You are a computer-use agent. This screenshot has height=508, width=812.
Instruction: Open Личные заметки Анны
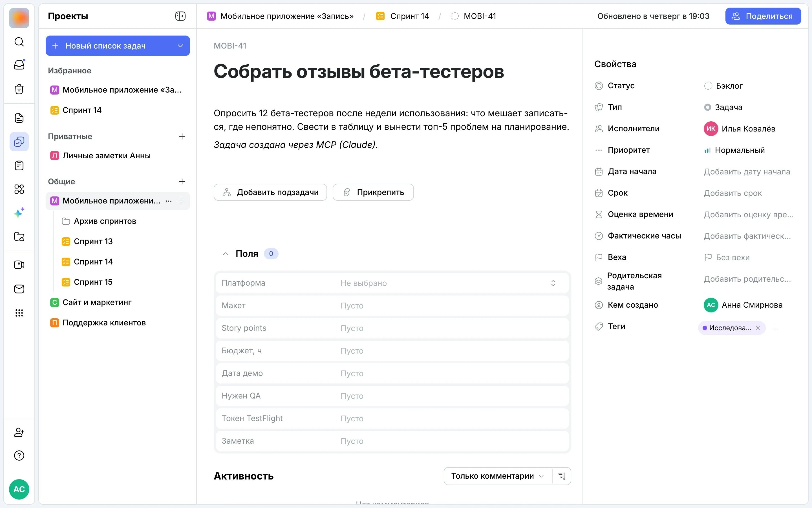coord(100,156)
